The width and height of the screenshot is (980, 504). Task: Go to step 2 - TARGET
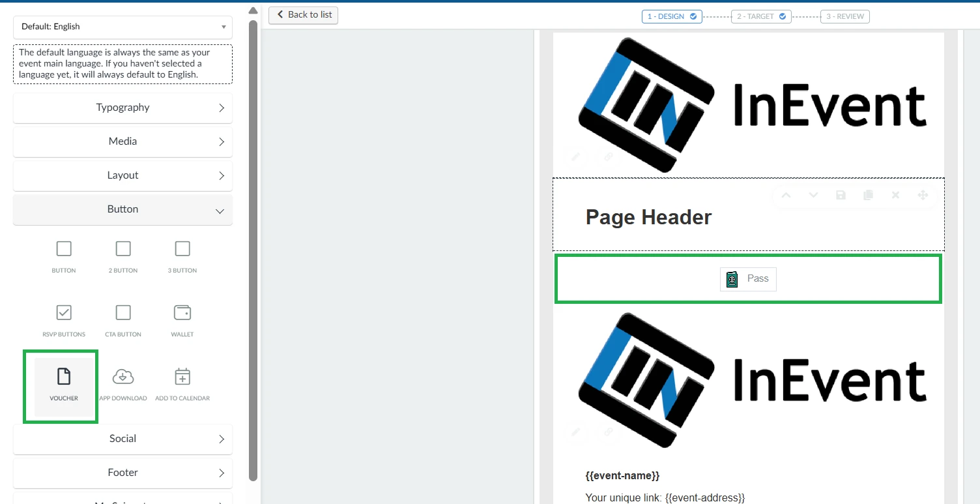click(x=761, y=16)
